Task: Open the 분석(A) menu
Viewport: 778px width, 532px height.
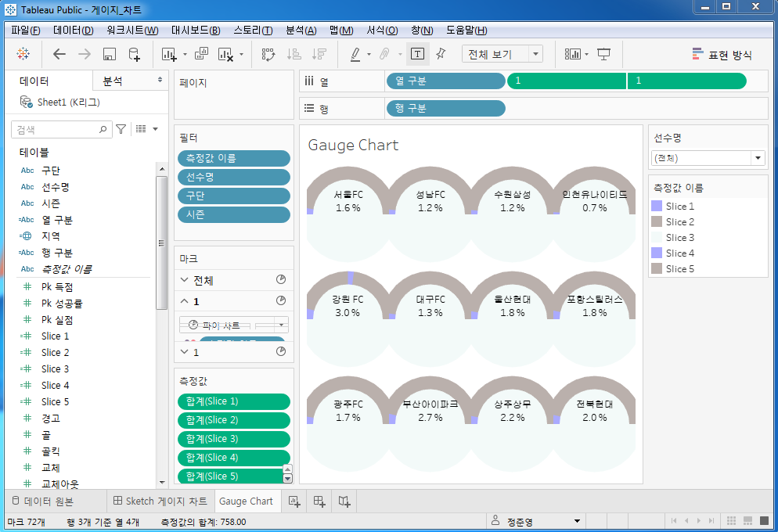Action: [301, 31]
